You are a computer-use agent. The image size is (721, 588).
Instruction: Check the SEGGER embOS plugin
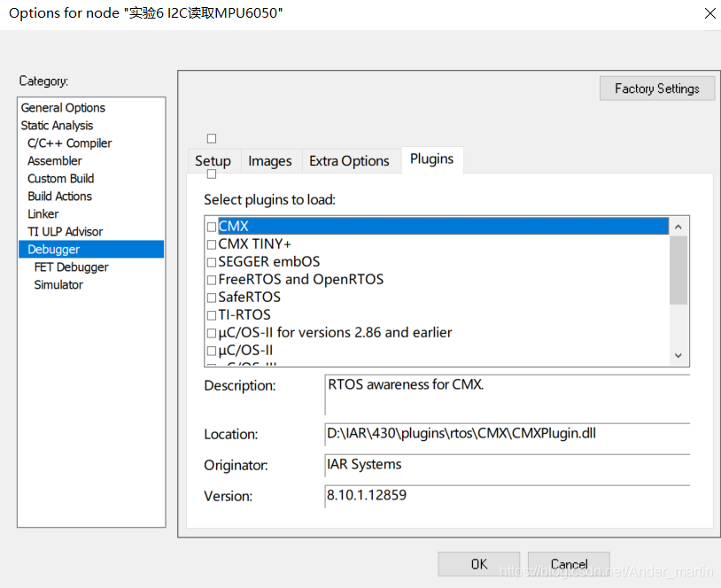tap(211, 261)
